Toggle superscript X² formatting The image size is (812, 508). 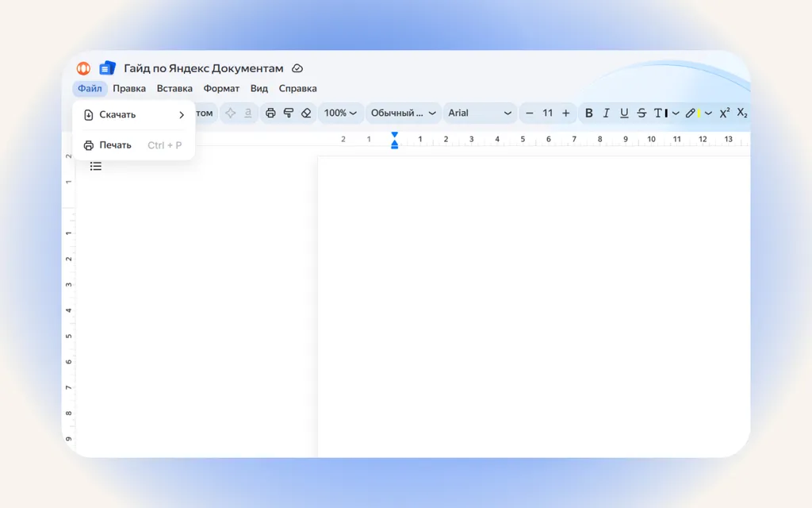tap(725, 113)
